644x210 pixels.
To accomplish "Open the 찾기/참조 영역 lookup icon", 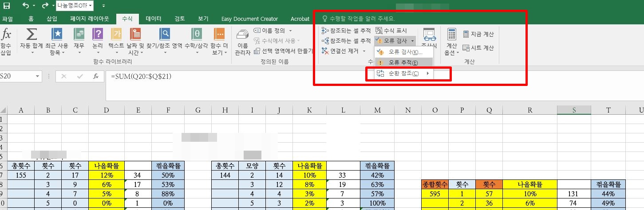I will coord(165,34).
